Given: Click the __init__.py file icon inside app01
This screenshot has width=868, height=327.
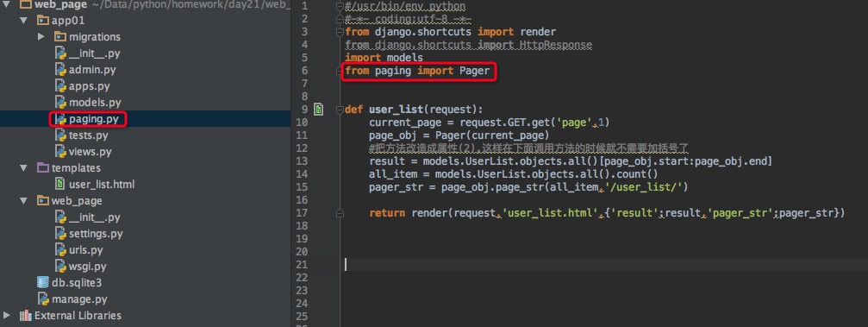Looking at the screenshot, I should tap(60, 53).
